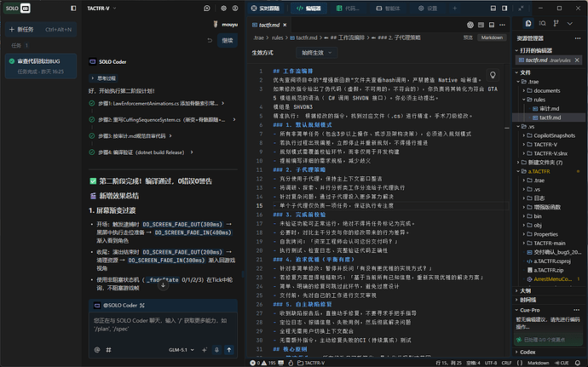Click the lightbulb icon in the editor
Image resolution: width=588 pixels, height=367 pixels.
tap(492, 75)
